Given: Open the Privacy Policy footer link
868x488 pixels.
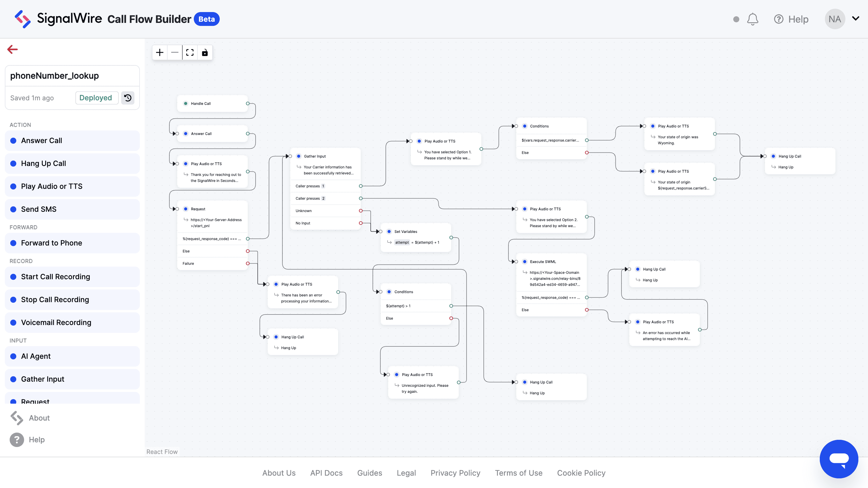Looking at the screenshot, I should click(x=455, y=473).
